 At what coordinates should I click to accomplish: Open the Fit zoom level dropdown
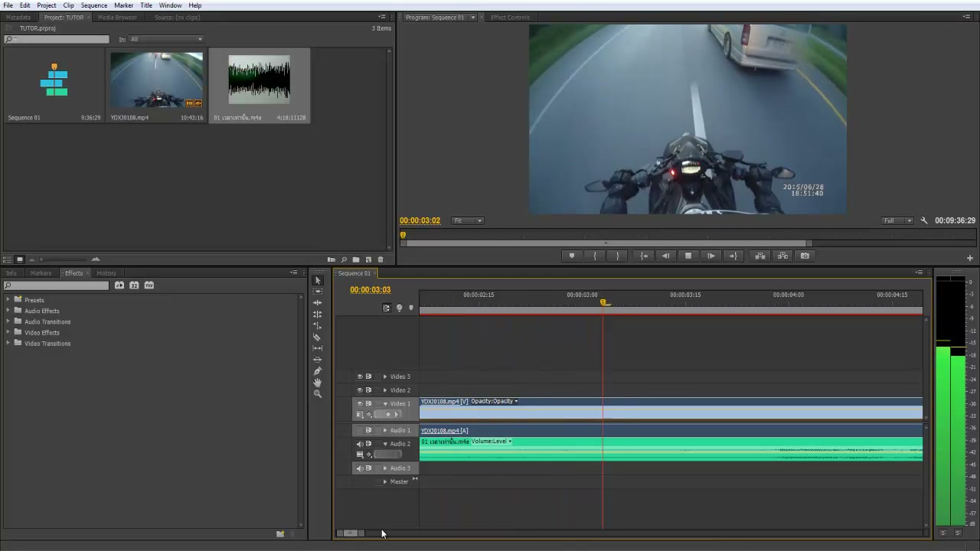pos(468,220)
